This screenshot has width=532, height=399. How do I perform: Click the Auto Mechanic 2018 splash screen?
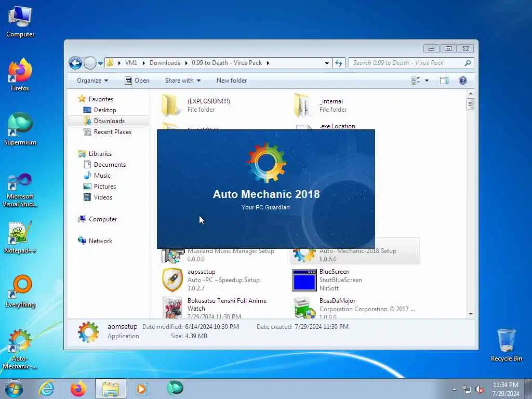[265, 189]
